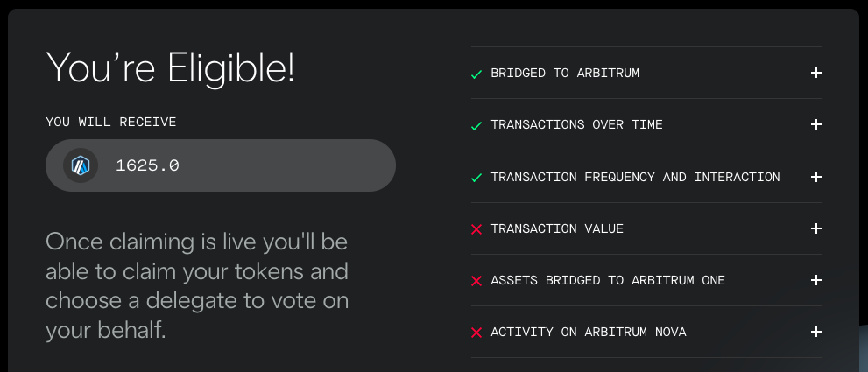Image resolution: width=868 pixels, height=372 pixels.
Task: Click green checkmark beside Transactions Over Time
Action: point(476,126)
